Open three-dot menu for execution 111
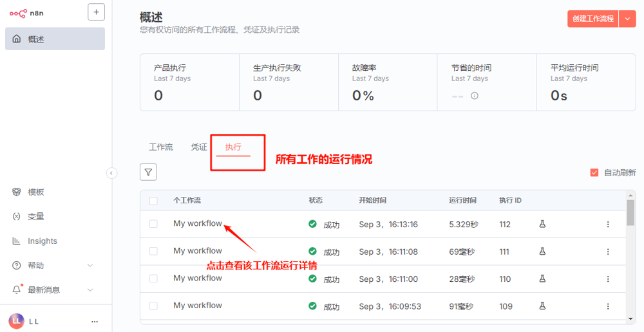 point(607,252)
